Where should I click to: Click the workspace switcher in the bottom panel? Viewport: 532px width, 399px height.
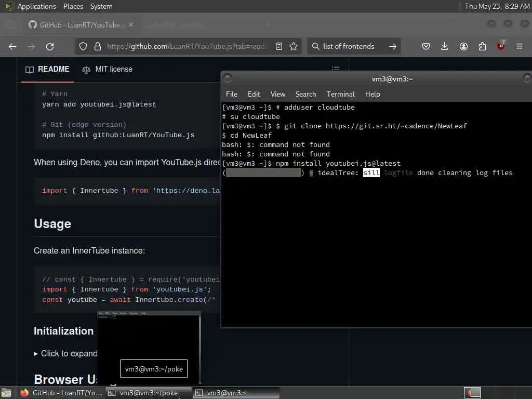[x=472, y=393]
